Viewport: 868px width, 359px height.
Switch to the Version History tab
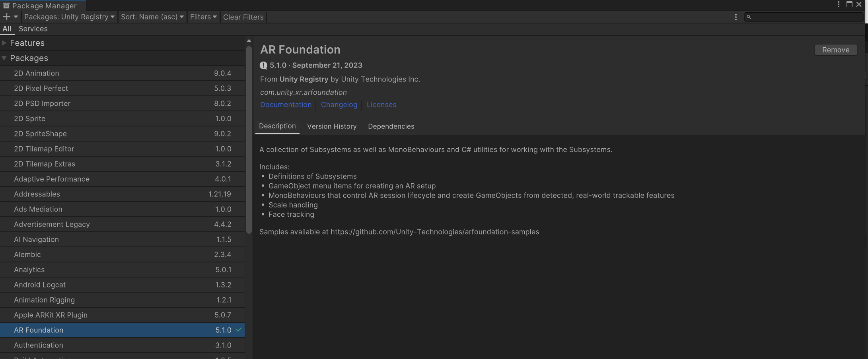click(332, 126)
